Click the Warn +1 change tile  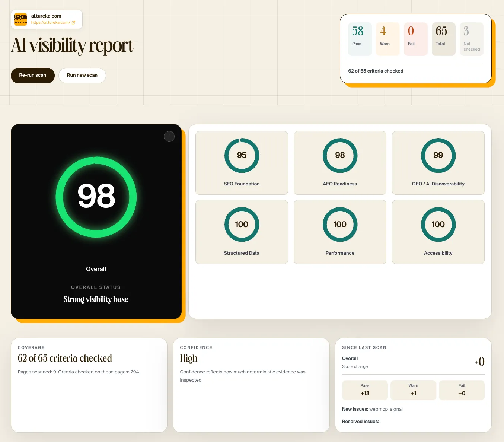click(413, 390)
